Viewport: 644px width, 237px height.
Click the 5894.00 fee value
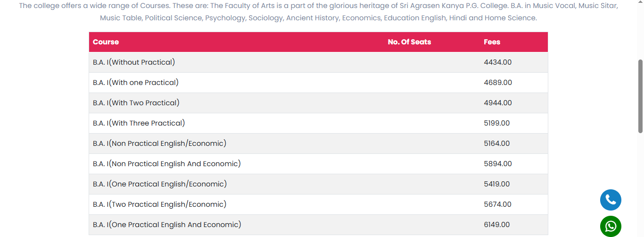tap(497, 164)
